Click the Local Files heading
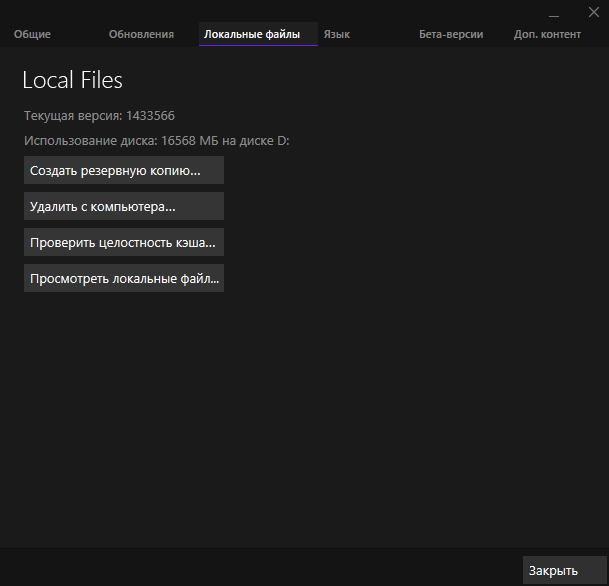This screenshot has width=609, height=586. (73, 80)
